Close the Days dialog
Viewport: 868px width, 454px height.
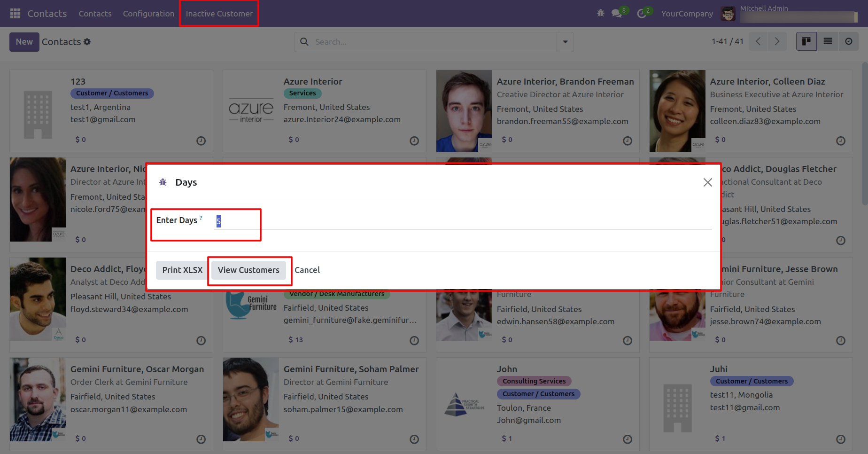(707, 182)
